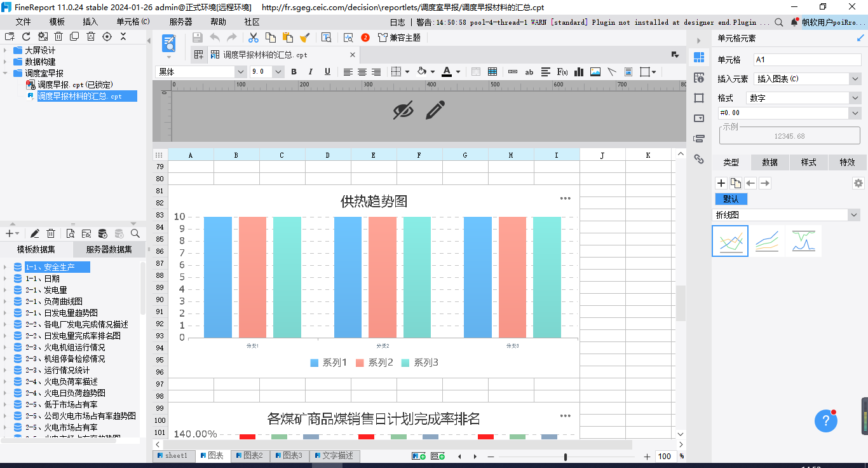Click the locate file target icon
Screen dimensions: 868x468
[x=107, y=37]
